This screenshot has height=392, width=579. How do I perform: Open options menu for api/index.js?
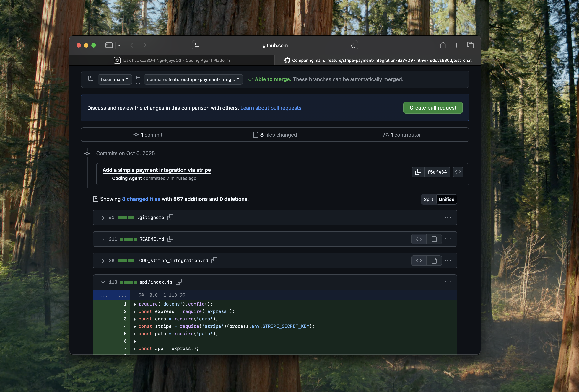[x=448, y=282]
